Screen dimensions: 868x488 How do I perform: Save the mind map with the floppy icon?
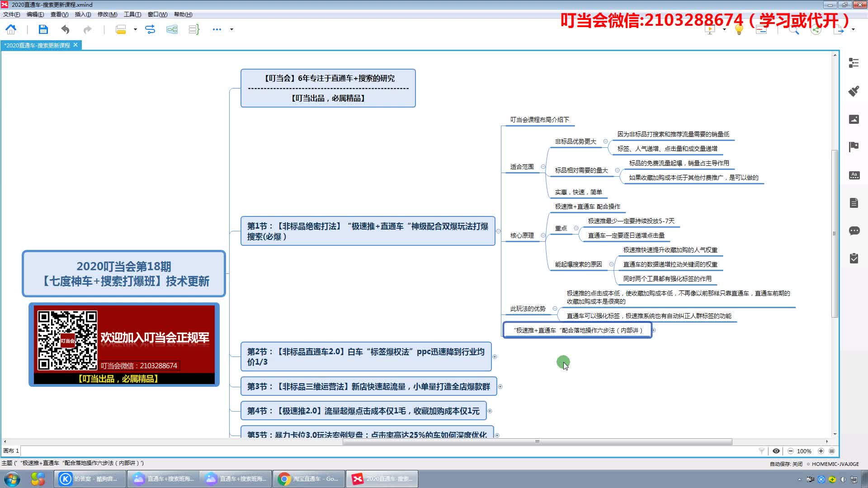(43, 29)
